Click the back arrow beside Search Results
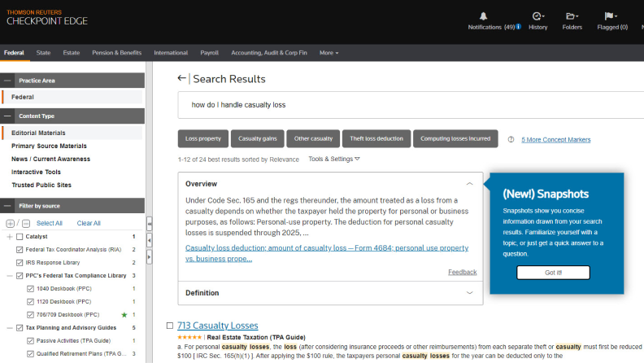644x363 pixels. pyautogui.click(x=182, y=79)
